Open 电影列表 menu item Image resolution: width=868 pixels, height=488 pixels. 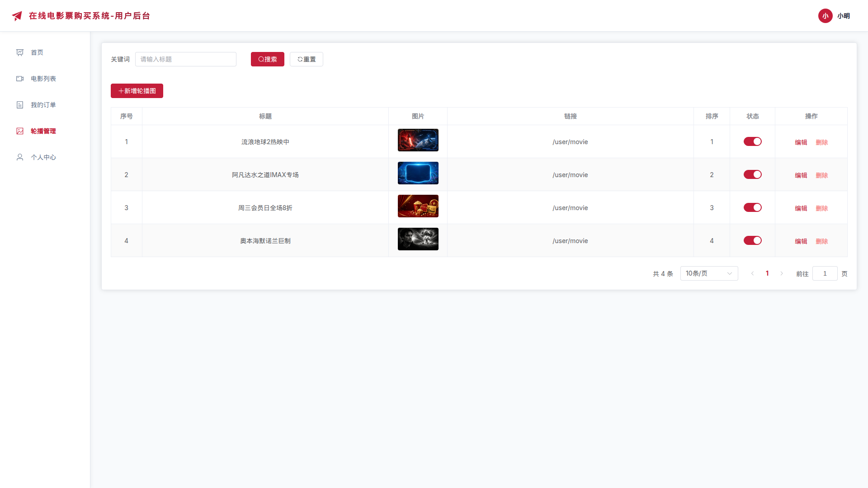coord(45,79)
